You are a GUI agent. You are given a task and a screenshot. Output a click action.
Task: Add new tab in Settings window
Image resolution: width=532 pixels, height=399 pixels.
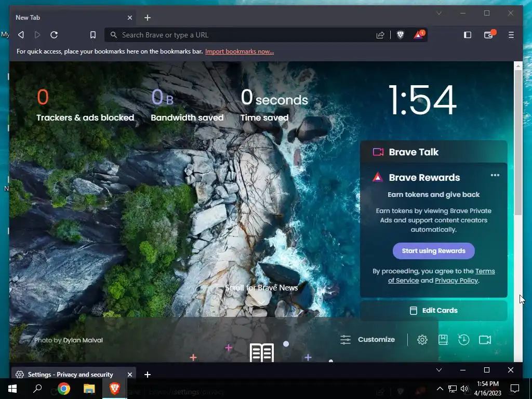click(147, 375)
